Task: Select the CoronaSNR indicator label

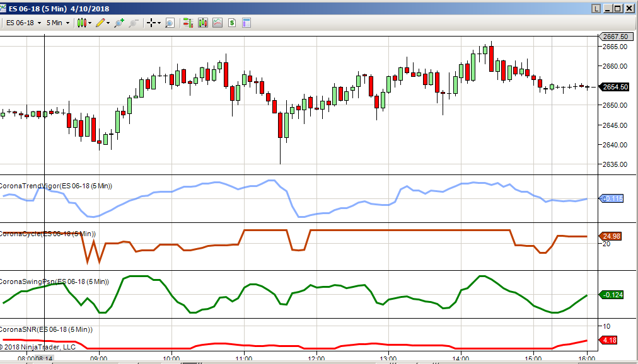Action: [x=46, y=329]
